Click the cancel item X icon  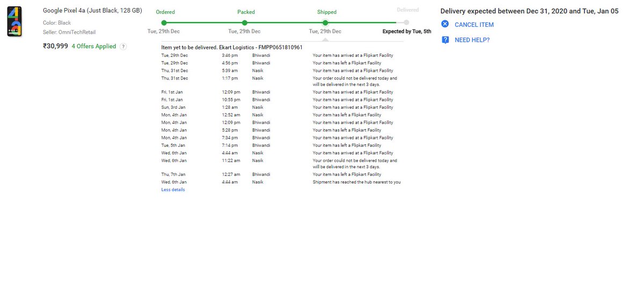[445, 24]
